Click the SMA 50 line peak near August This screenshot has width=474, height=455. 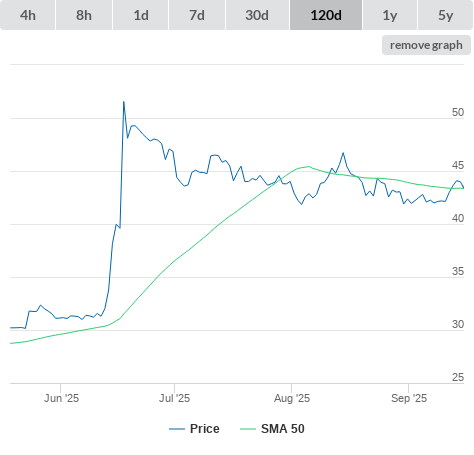point(308,166)
